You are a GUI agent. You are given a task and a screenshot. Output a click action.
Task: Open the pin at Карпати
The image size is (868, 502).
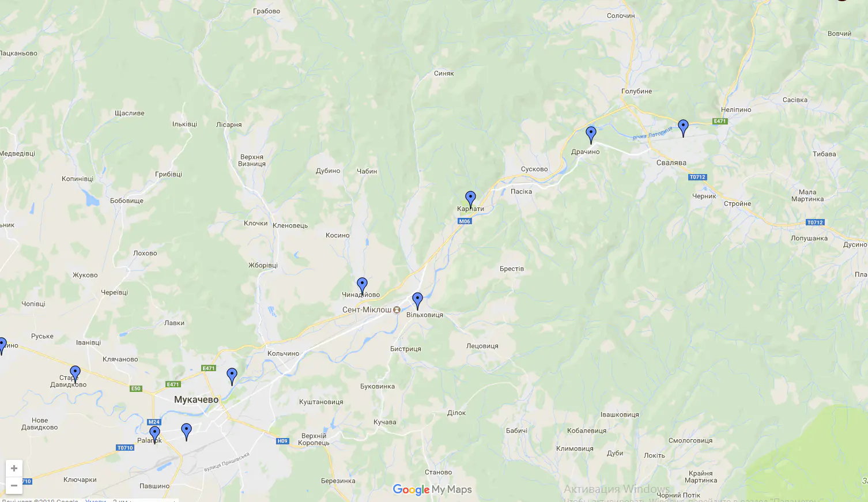470,200
